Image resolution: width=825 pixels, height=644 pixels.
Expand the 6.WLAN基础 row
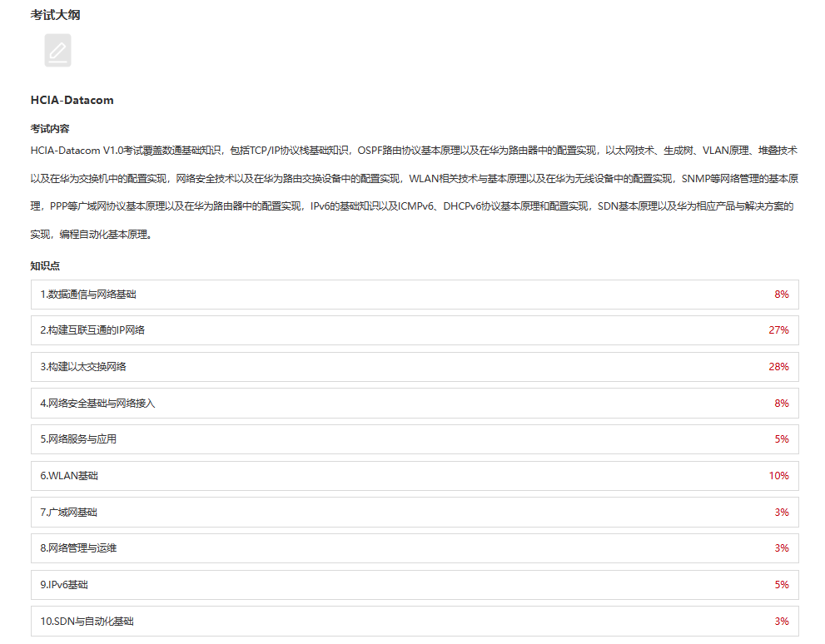(415, 476)
